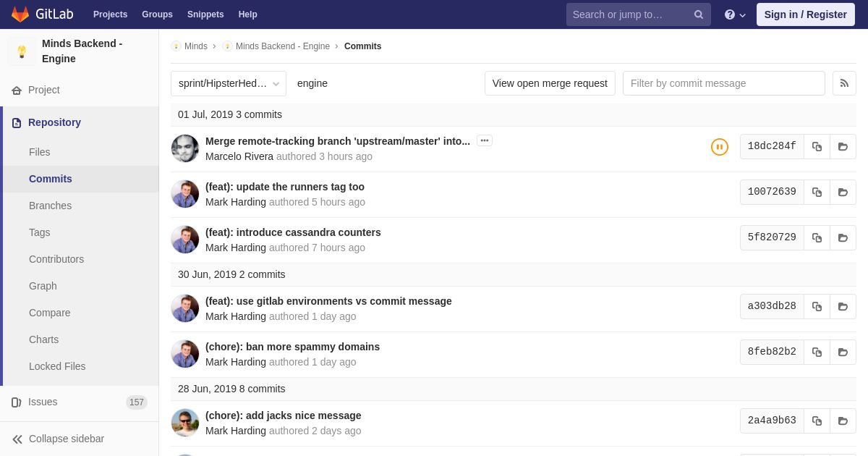This screenshot has height=456, width=868.
Task: Open the Graph sidebar item
Action: tap(43, 286)
